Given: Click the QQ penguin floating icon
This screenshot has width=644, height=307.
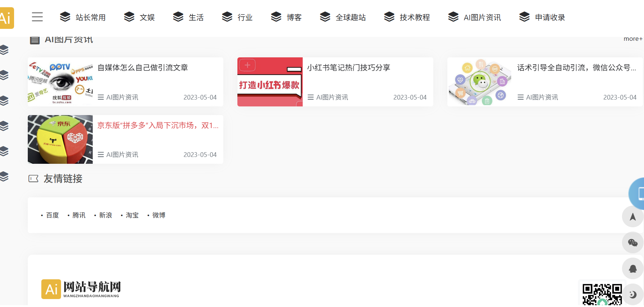Looking at the screenshot, I should (632, 268).
